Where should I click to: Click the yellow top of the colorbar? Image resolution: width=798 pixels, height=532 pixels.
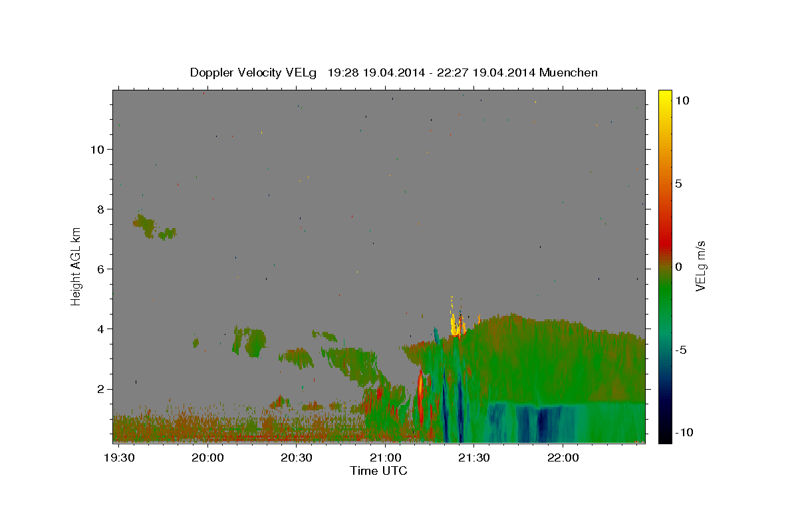tap(665, 100)
